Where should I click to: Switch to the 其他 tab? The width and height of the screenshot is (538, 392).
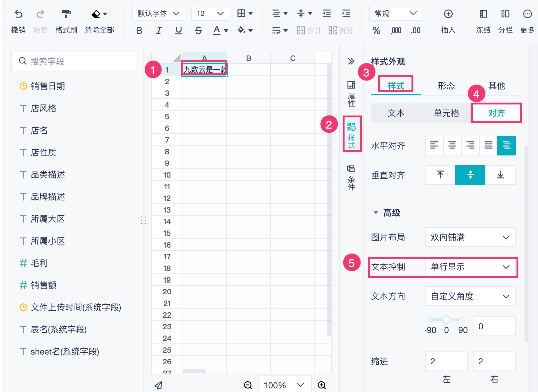[497, 86]
